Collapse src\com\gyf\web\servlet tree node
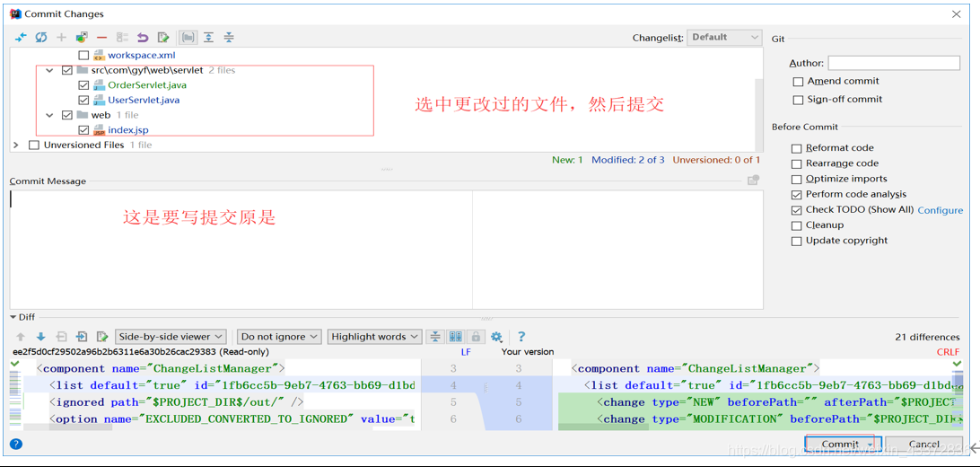This screenshot has height=467, width=980. tap(50, 71)
